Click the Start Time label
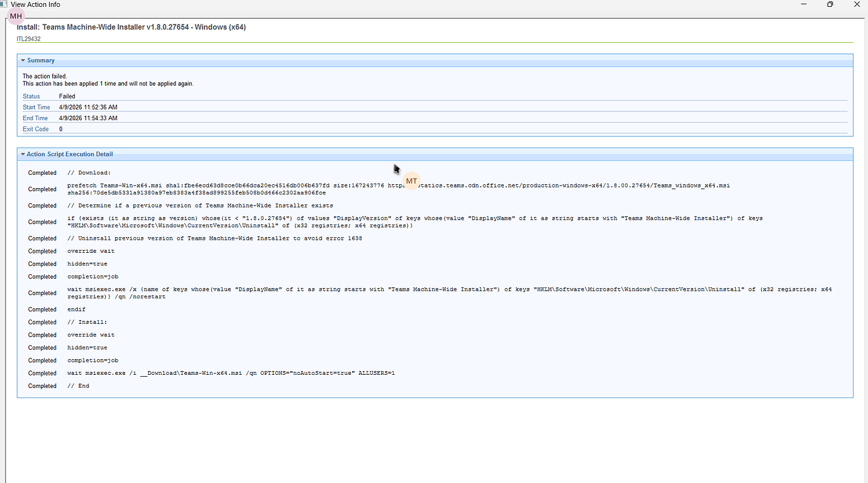Viewport: 868px width, 483px height. [36, 108]
